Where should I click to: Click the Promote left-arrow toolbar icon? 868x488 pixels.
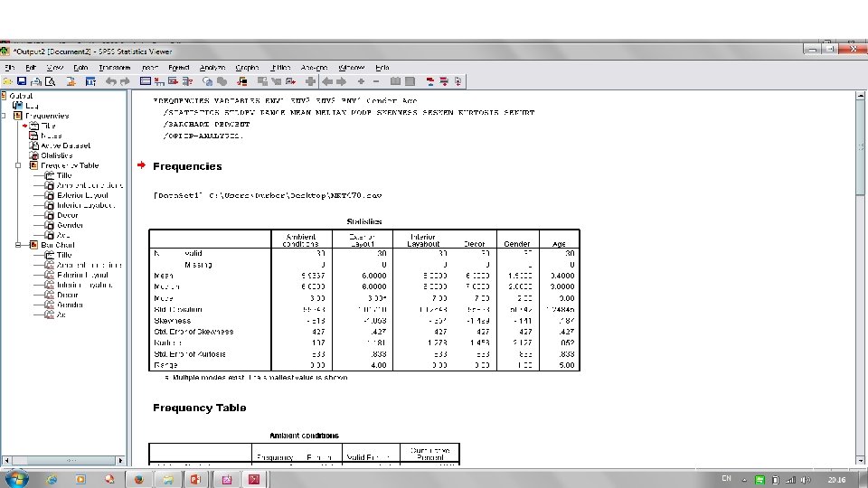tap(327, 81)
